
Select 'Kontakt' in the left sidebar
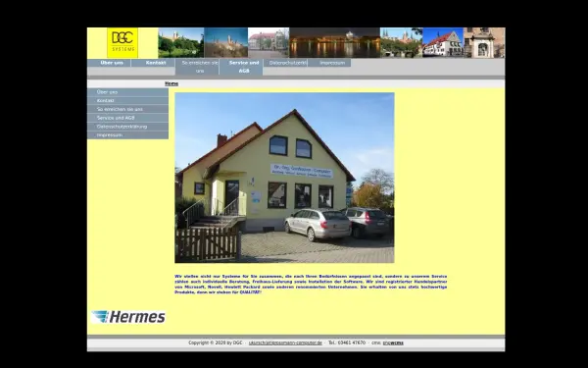coord(127,101)
